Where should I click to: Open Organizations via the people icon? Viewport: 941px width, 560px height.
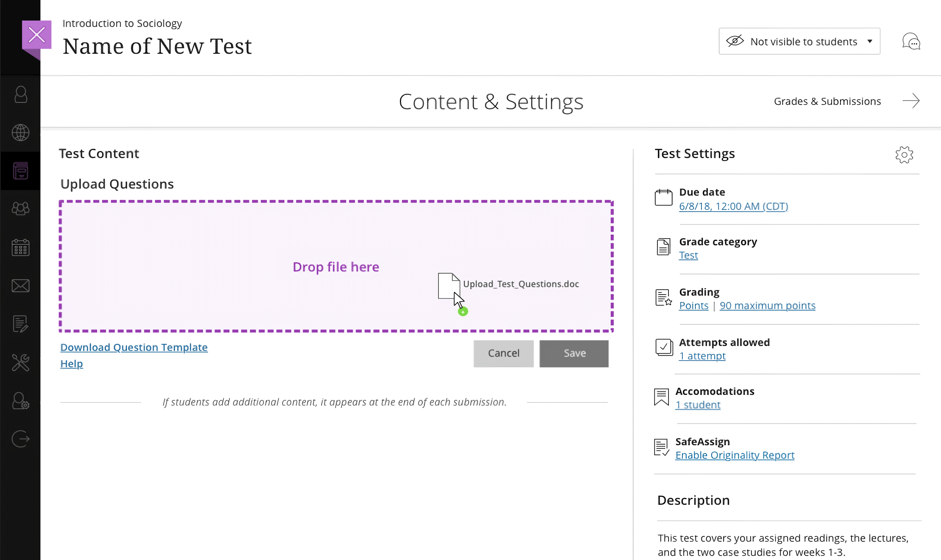tap(20, 209)
